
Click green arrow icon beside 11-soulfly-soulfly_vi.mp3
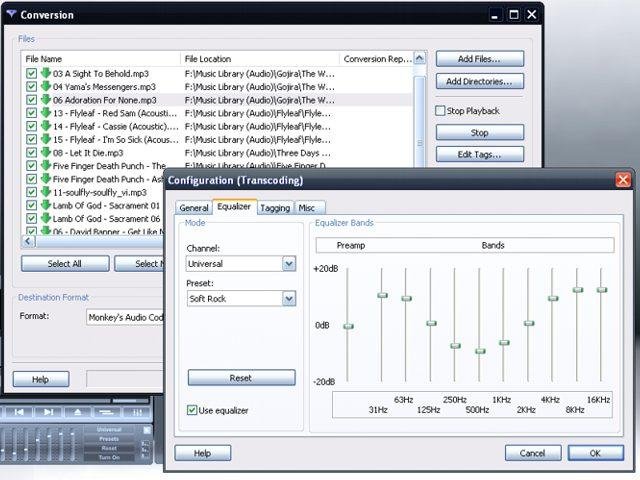[45, 192]
